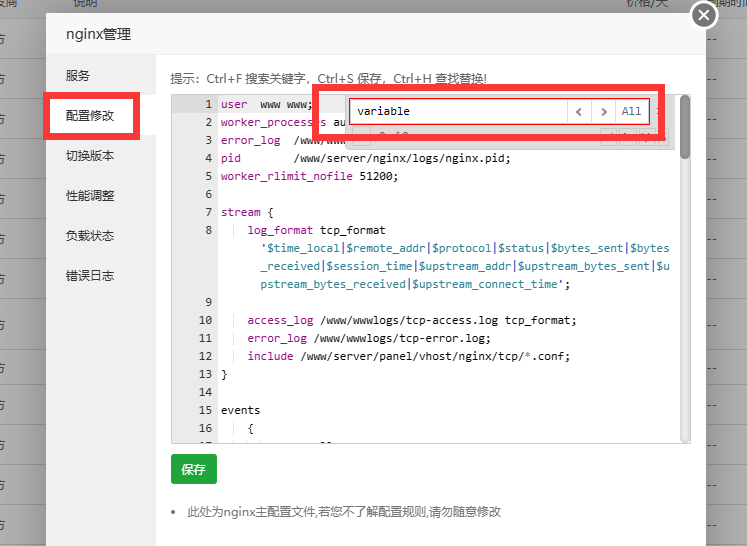Image resolution: width=747 pixels, height=546 pixels.
Task: Go to next search match arrow
Action: [604, 111]
